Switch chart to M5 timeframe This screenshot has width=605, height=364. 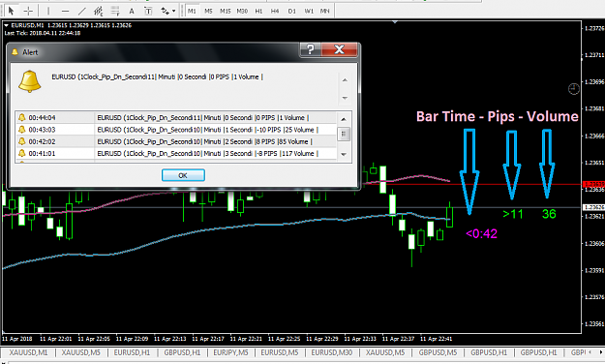click(208, 12)
